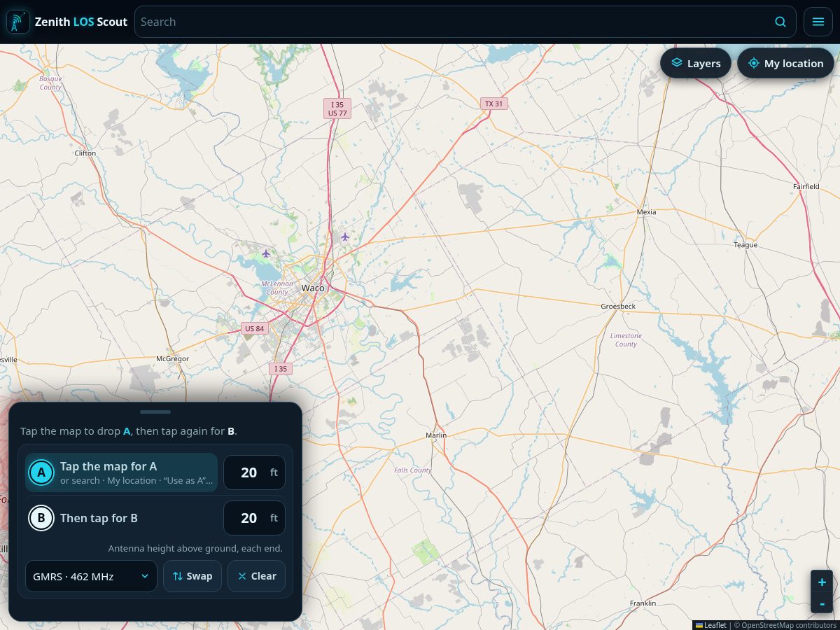Image resolution: width=840 pixels, height=630 pixels.
Task: Open OpenStreetMap contributors link
Action: (788, 625)
